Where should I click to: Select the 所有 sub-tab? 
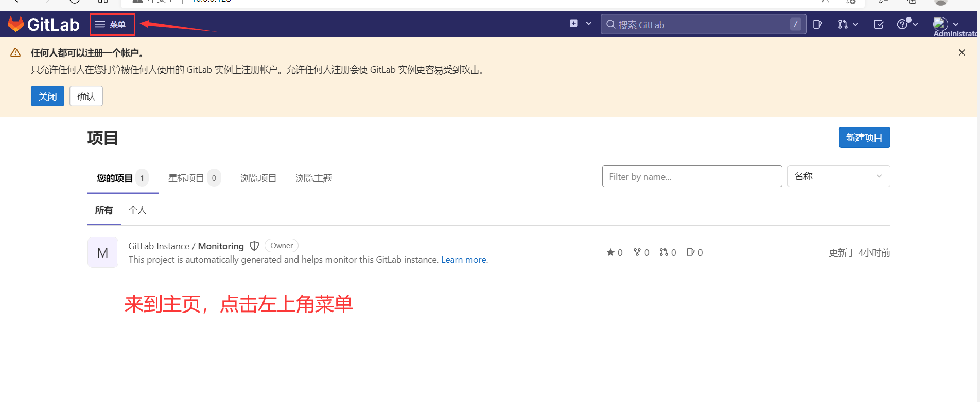pos(104,210)
